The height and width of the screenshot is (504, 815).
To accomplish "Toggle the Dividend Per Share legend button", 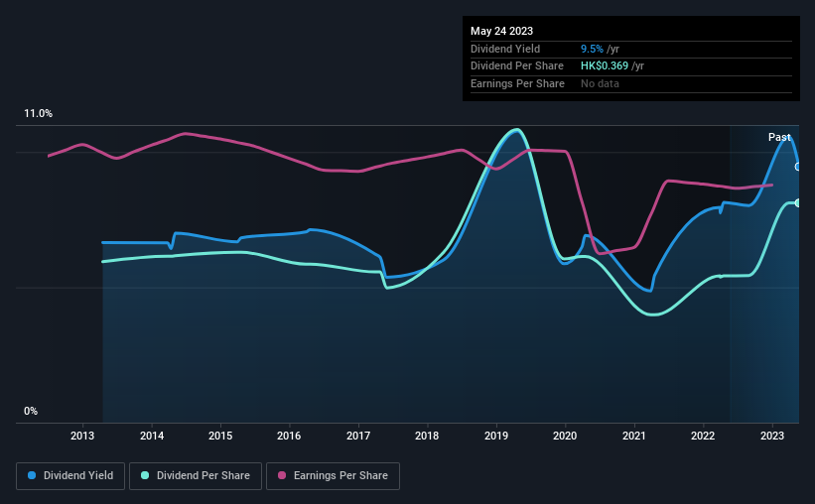I will point(196,476).
